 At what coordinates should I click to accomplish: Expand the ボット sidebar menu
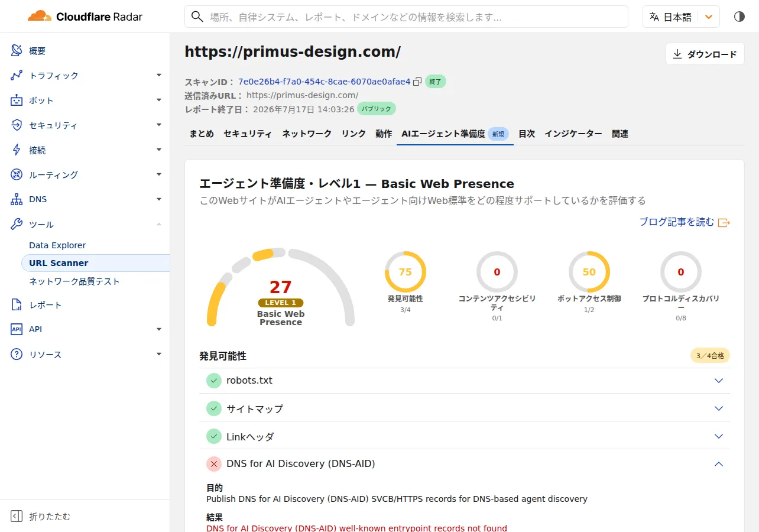tap(159, 100)
